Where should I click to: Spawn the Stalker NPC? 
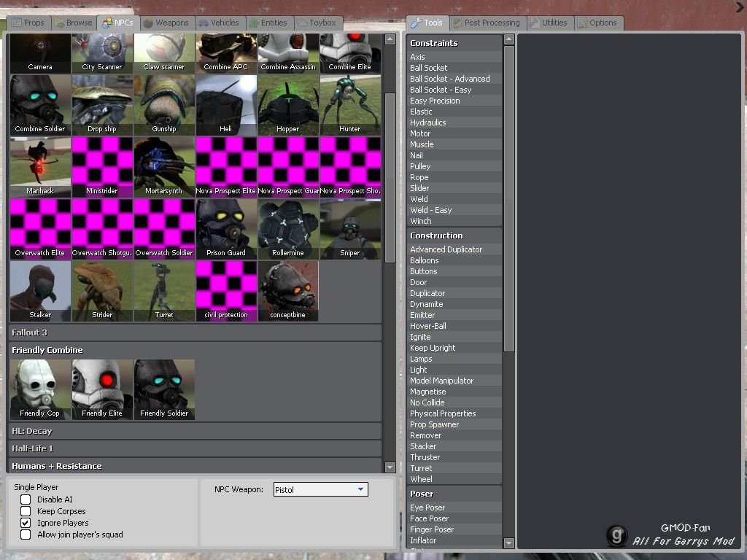40,291
